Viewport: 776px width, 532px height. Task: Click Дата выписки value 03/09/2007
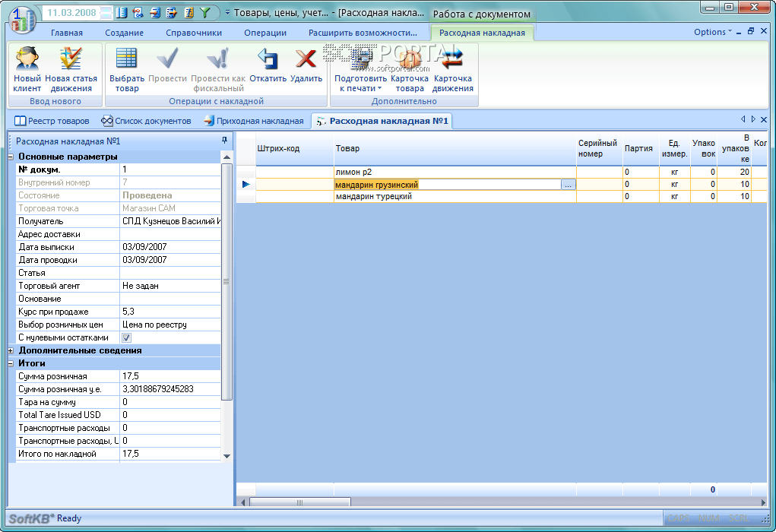pos(170,247)
